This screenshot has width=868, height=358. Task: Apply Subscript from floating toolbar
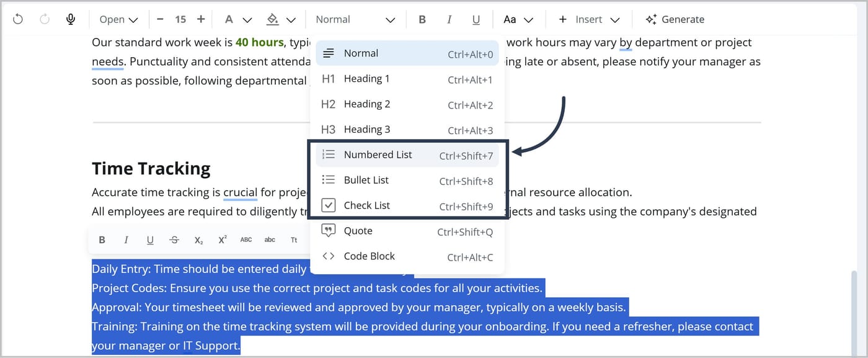(x=198, y=240)
